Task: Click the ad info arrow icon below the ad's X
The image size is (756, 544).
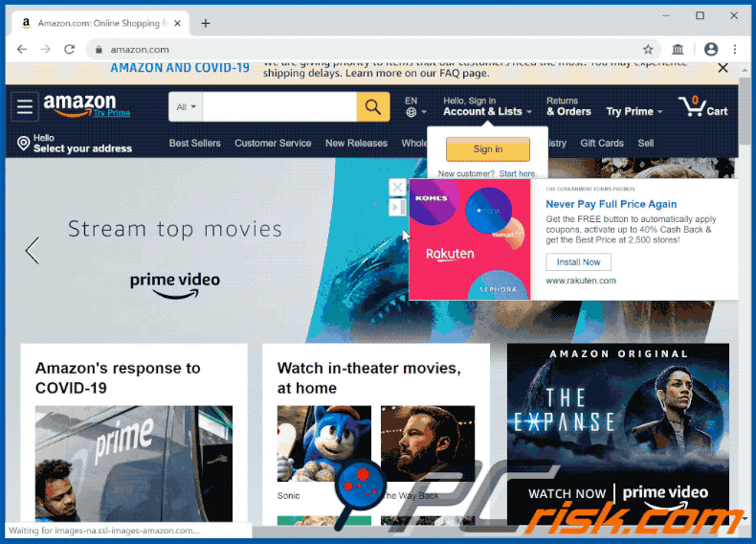Action: point(397,208)
